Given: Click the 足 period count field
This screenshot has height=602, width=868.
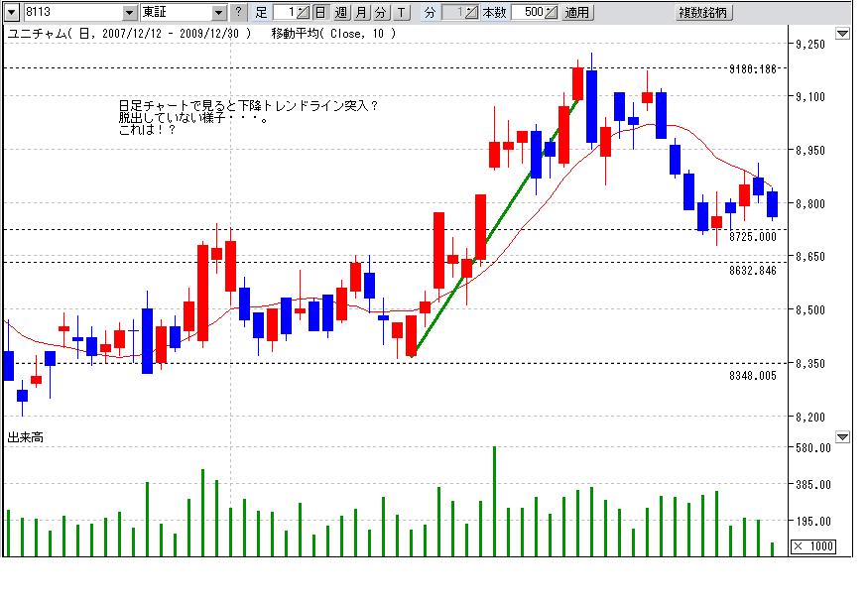Looking at the screenshot, I should [285, 12].
